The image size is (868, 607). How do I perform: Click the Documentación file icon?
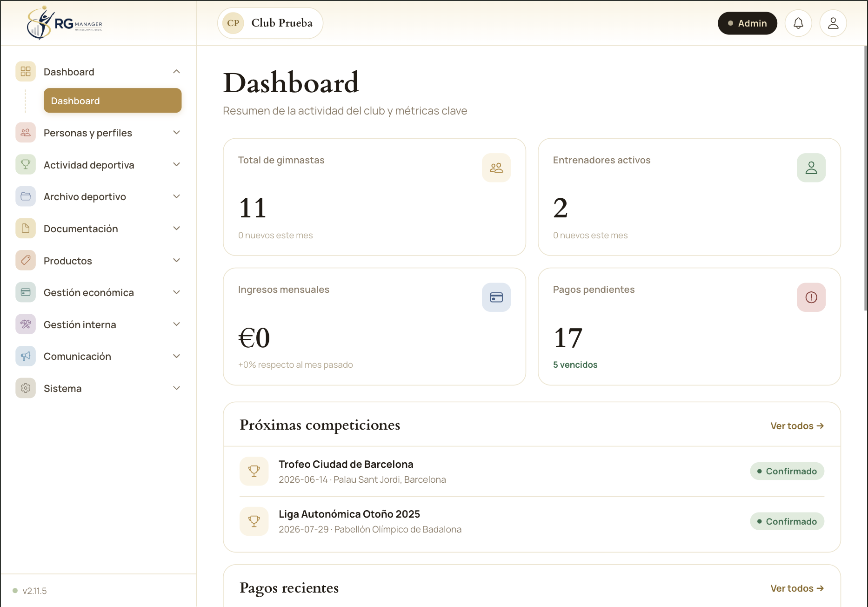26,229
